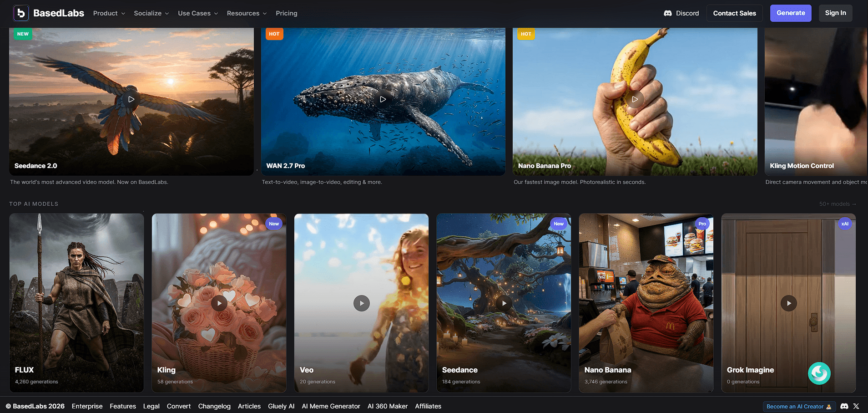Viewport: 868px width, 413px height.
Task: Open the Nano Banana model card
Action: coord(646,303)
